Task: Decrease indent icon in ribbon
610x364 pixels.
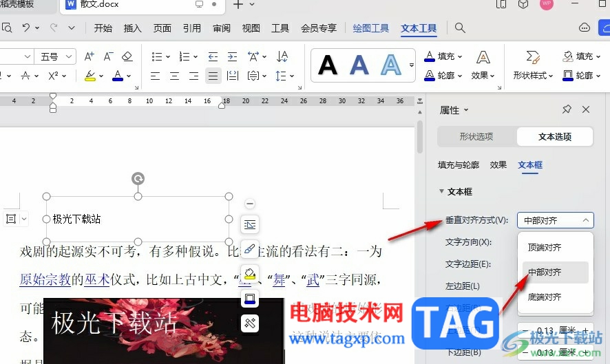Action: pyautogui.click(x=213, y=57)
